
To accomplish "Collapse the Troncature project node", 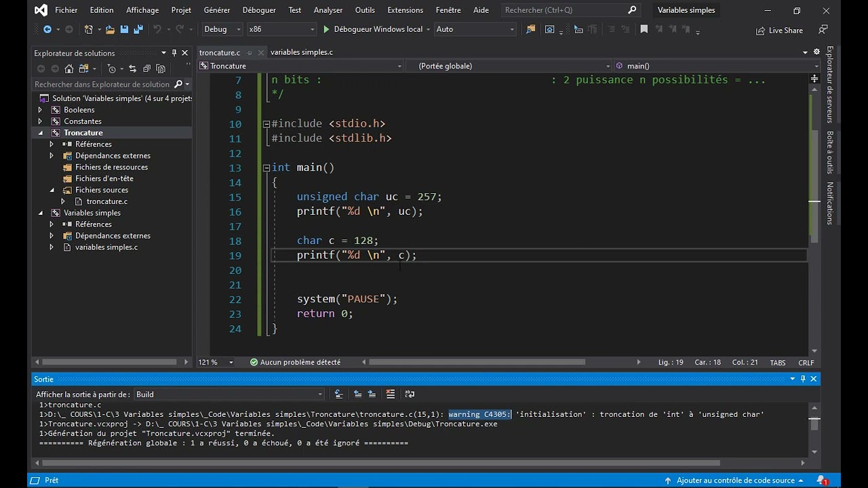I will (40, 133).
